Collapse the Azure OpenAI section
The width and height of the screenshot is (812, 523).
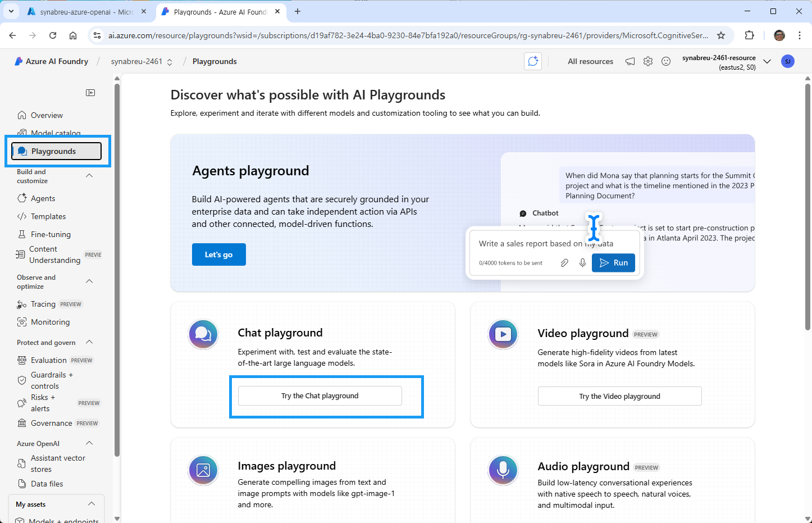click(x=89, y=443)
